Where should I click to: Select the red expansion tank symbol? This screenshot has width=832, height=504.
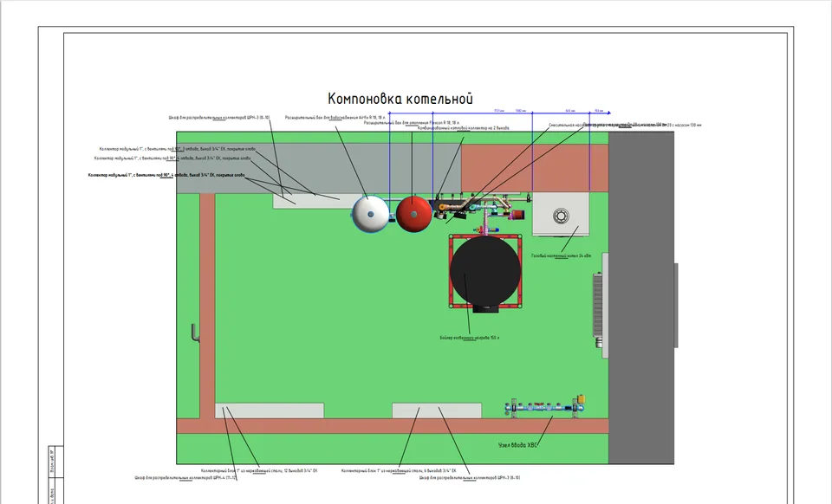point(414,214)
